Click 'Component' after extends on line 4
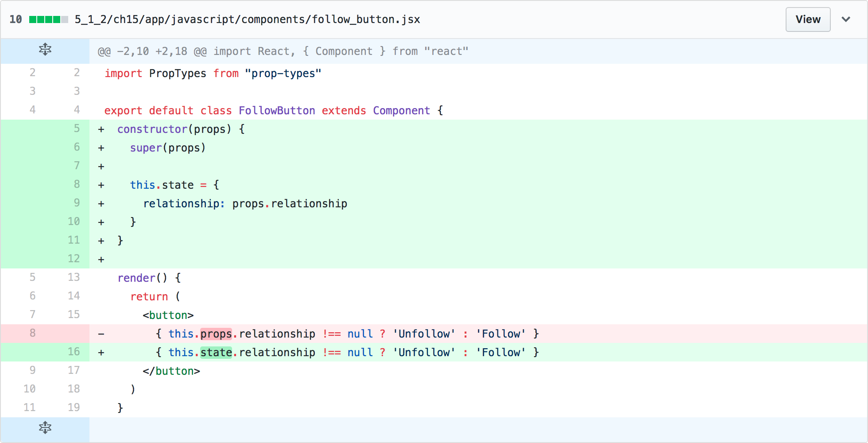This screenshot has height=443, width=868. click(401, 111)
